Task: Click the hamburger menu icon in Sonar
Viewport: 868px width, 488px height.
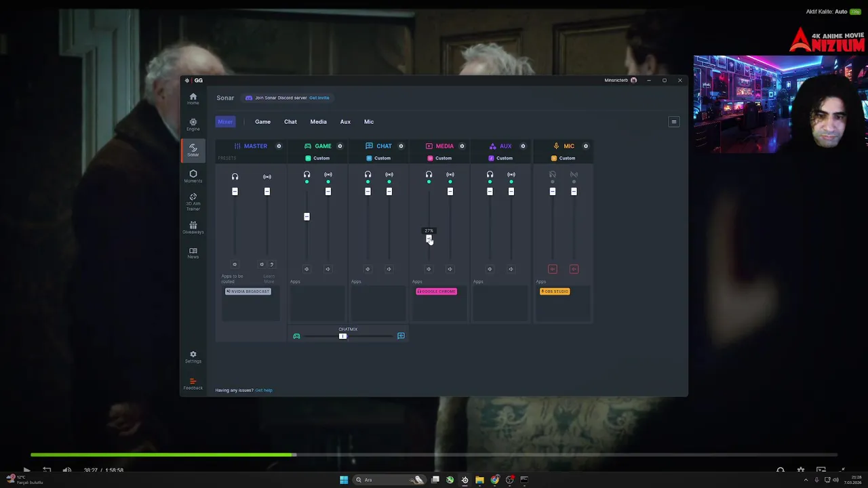Action: (x=673, y=122)
